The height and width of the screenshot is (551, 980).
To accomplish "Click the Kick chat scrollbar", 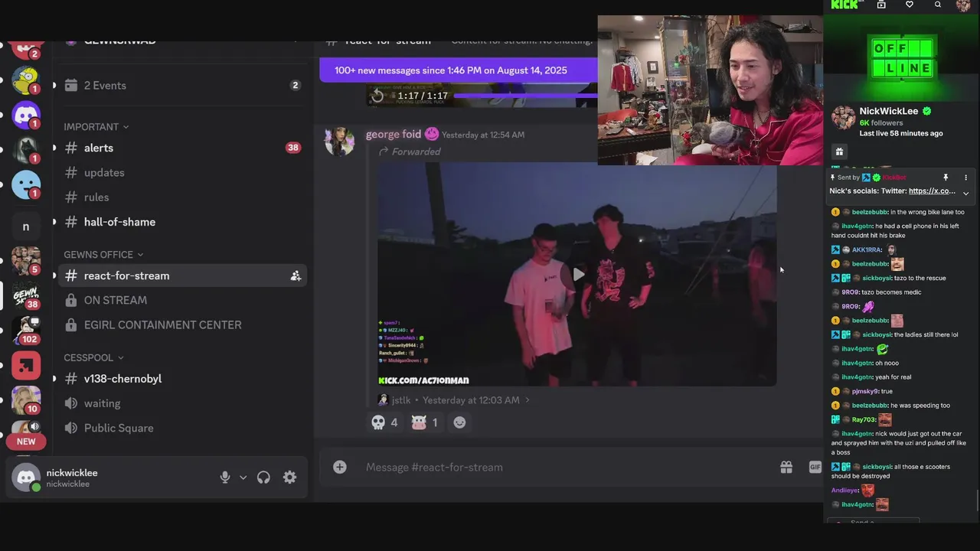I will click(977, 500).
